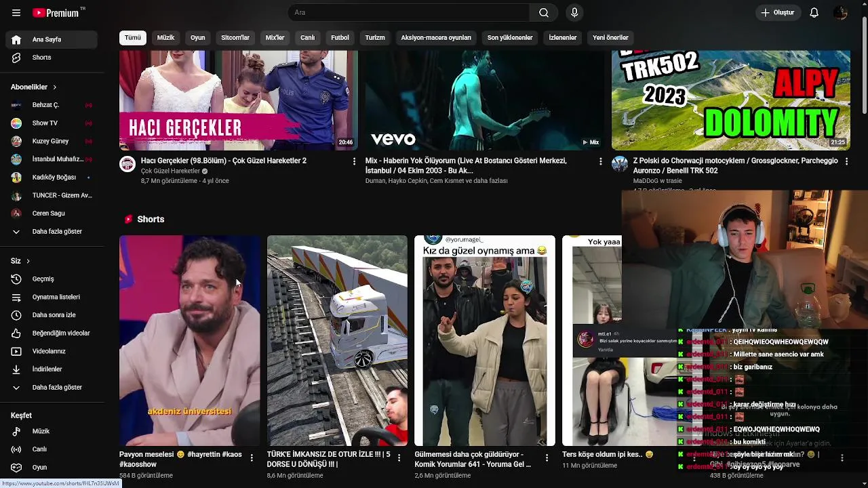Open Kuzey Güney channel subscription

pos(52,141)
